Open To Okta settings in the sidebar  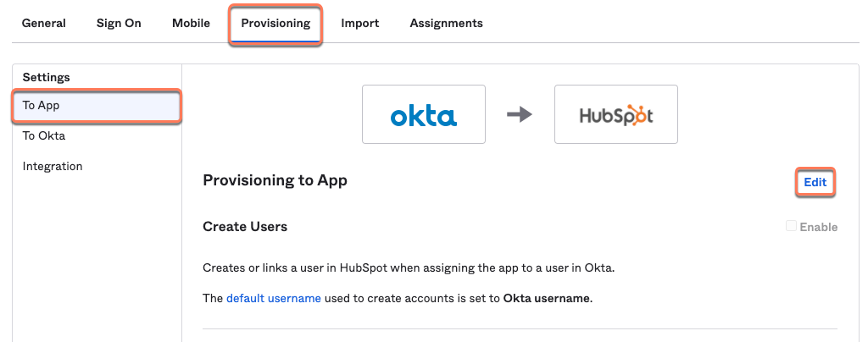(44, 135)
